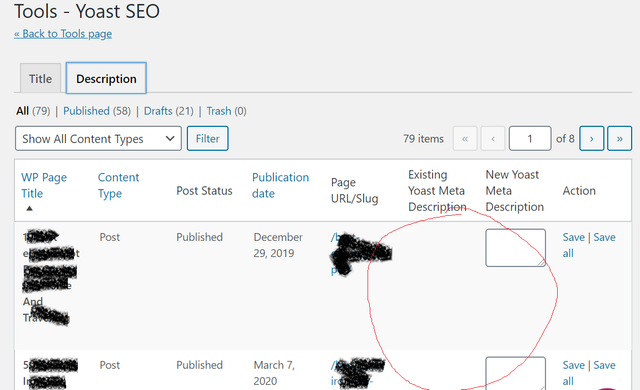Go to next page arrow
640x390 pixels.
tap(591, 139)
